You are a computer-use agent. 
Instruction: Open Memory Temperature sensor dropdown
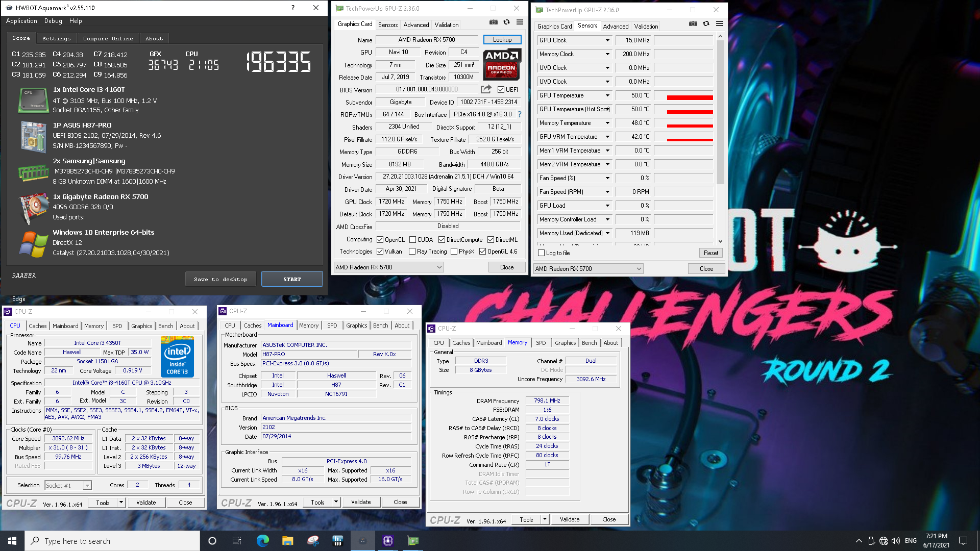pyautogui.click(x=607, y=123)
